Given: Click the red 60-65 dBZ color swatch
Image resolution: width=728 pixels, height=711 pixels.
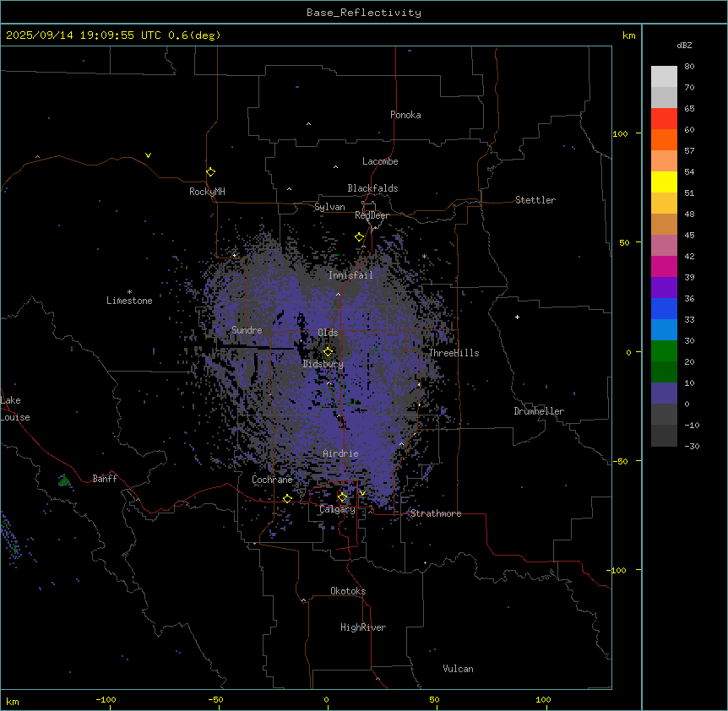Looking at the screenshot, I should point(664,119).
